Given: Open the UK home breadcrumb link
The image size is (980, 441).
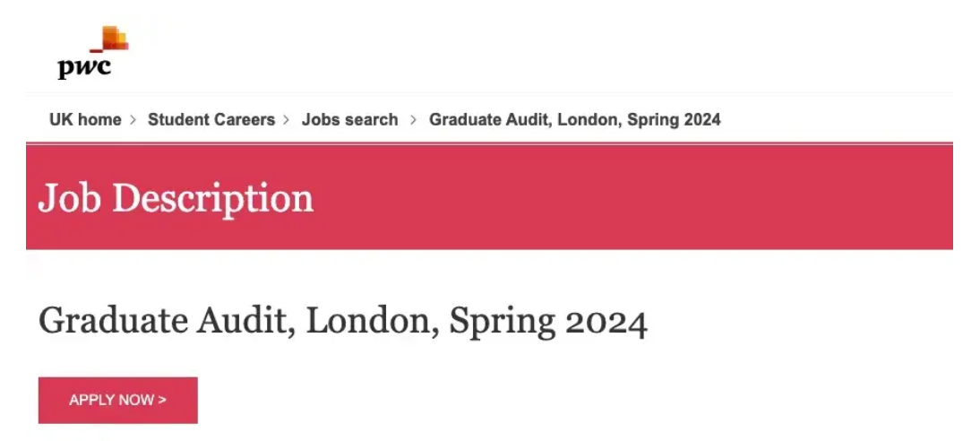Looking at the screenshot, I should click(x=85, y=119).
